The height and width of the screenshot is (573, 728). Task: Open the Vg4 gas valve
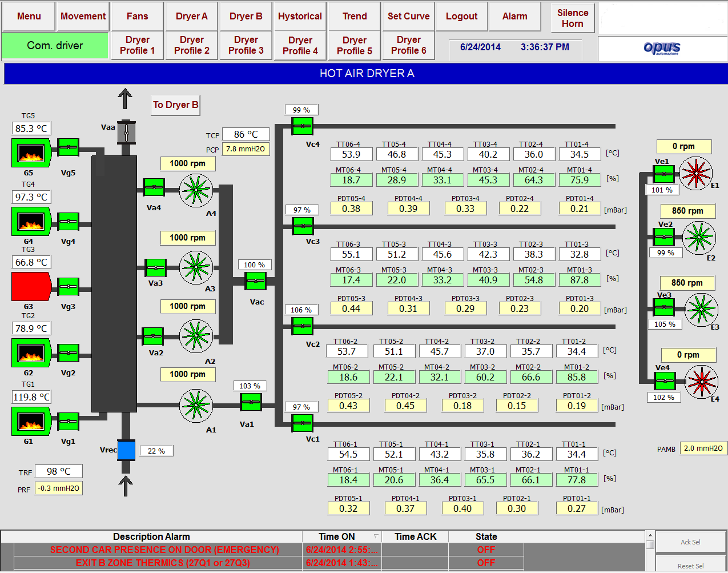point(69,221)
